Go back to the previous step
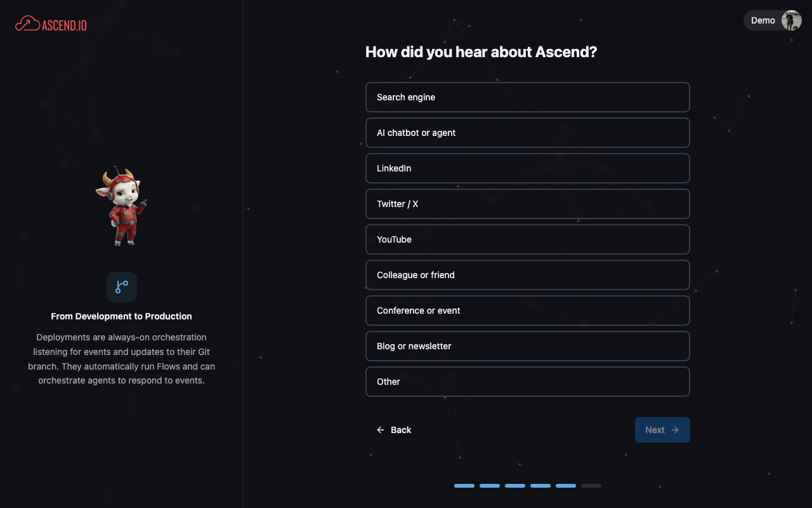 395,430
